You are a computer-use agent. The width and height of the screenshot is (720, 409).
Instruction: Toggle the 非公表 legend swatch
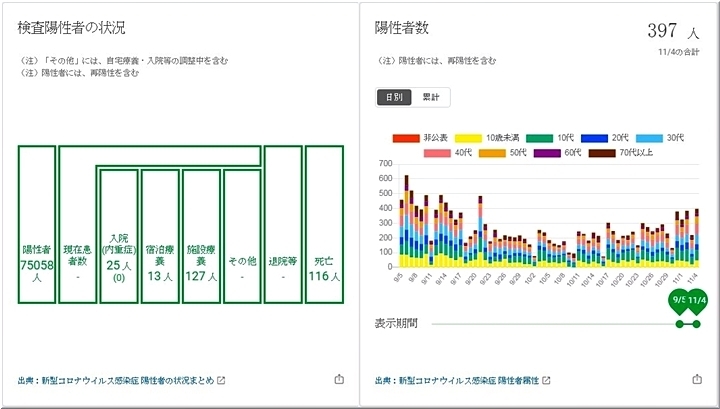[x=407, y=137]
